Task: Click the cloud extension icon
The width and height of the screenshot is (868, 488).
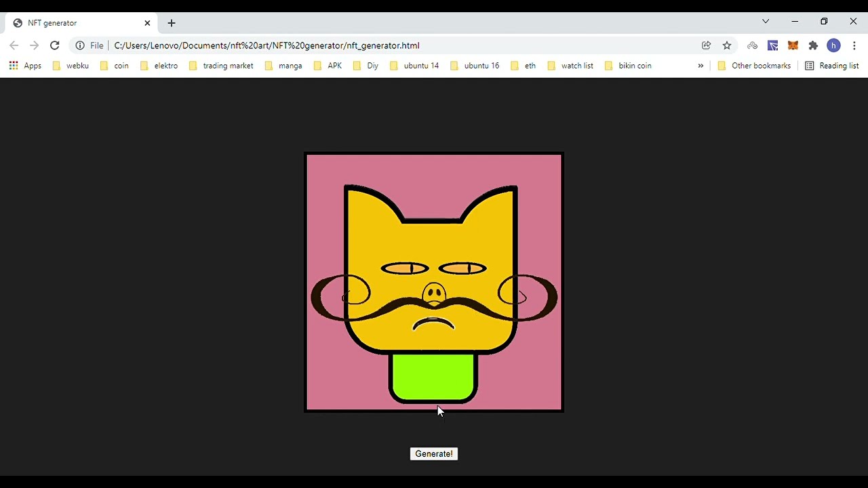Action: coord(752,45)
